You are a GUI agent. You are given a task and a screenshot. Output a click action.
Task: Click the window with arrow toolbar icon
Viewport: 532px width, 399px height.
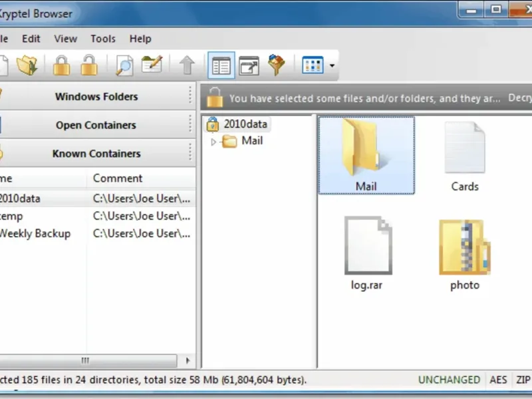point(249,65)
